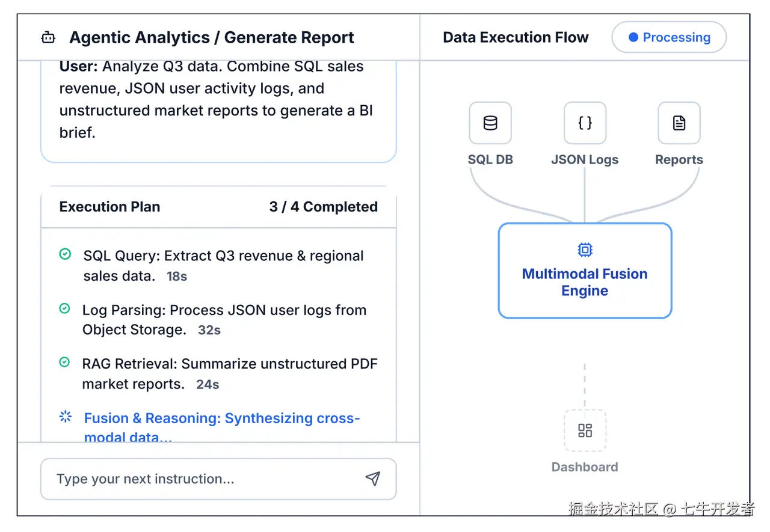Click the SQL Query step text

(x=223, y=265)
